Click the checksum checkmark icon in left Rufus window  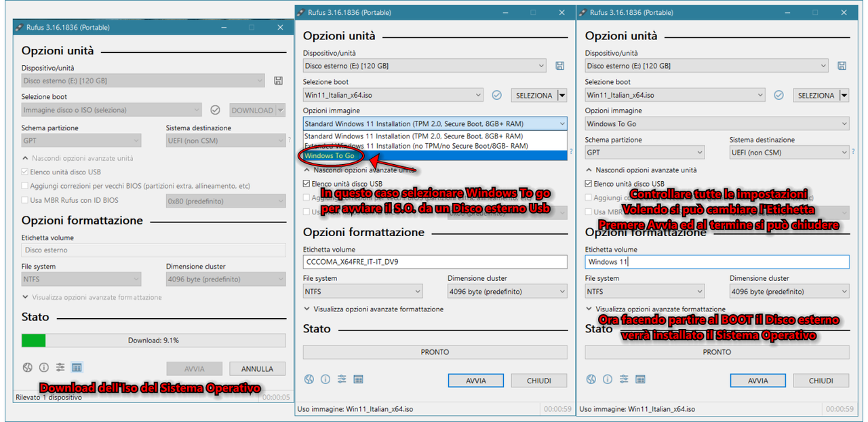coord(215,110)
